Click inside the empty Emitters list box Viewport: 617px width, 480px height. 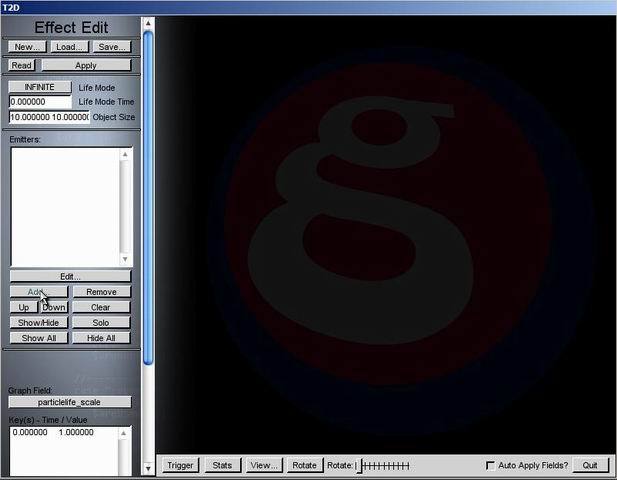[65, 207]
